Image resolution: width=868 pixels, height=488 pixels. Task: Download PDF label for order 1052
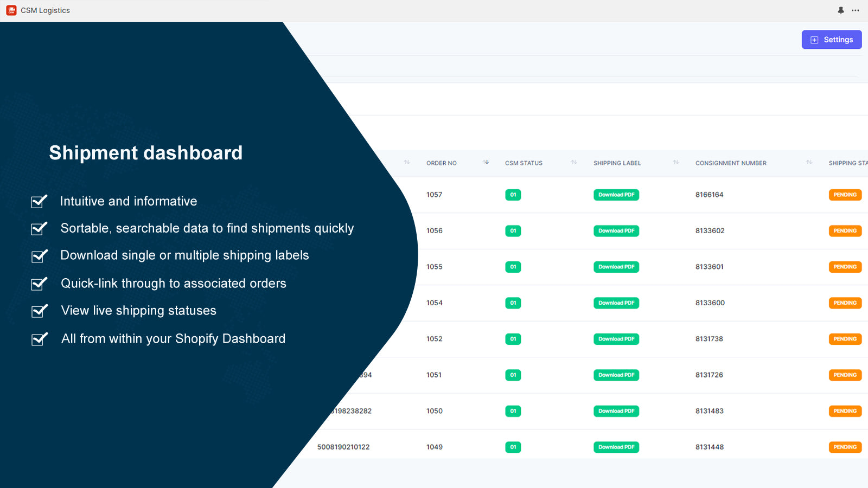tap(616, 339)
